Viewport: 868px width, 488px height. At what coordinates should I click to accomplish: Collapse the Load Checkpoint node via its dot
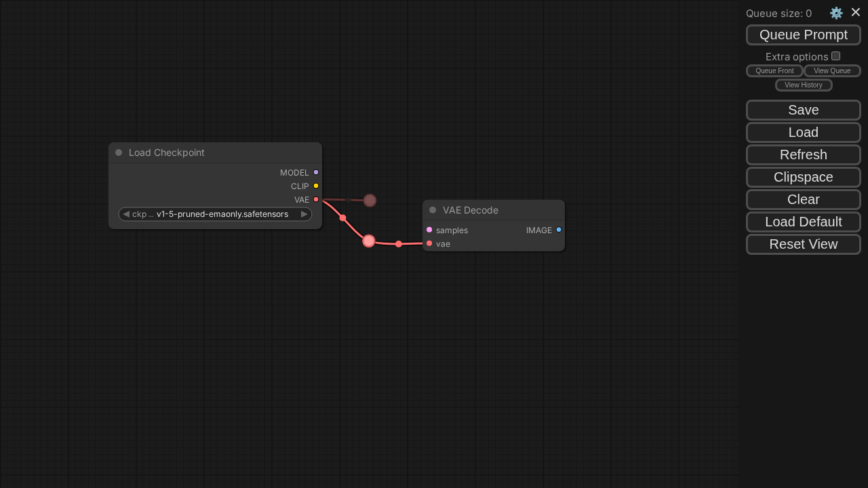coord(119,152)
